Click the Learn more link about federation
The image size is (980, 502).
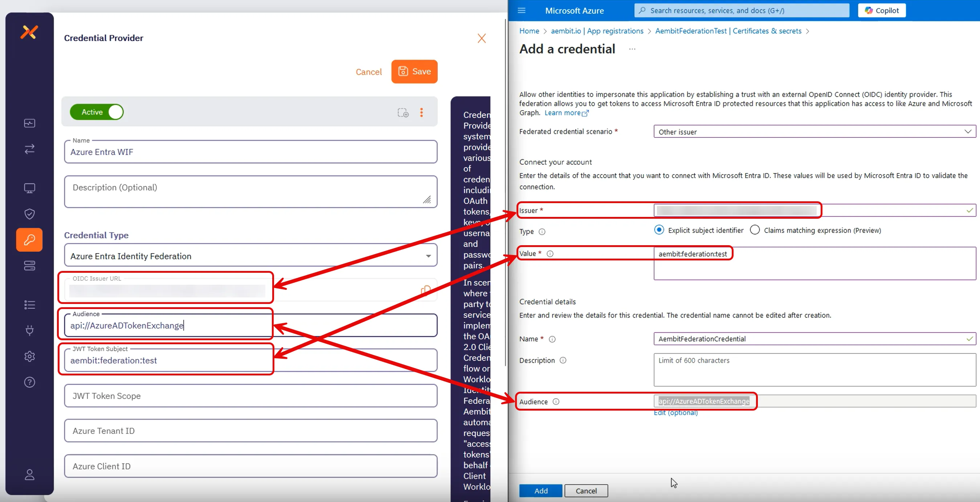click(x=563, y=112)
